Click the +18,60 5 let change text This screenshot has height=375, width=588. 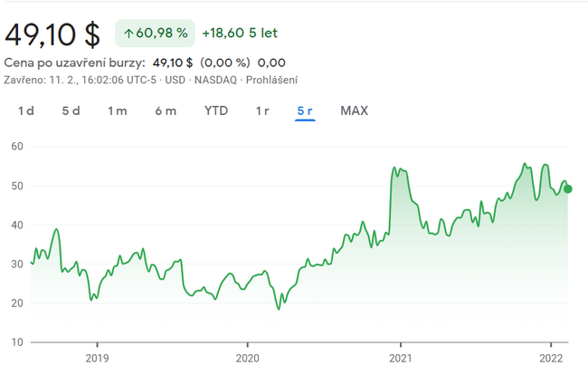tap(239, 34)
